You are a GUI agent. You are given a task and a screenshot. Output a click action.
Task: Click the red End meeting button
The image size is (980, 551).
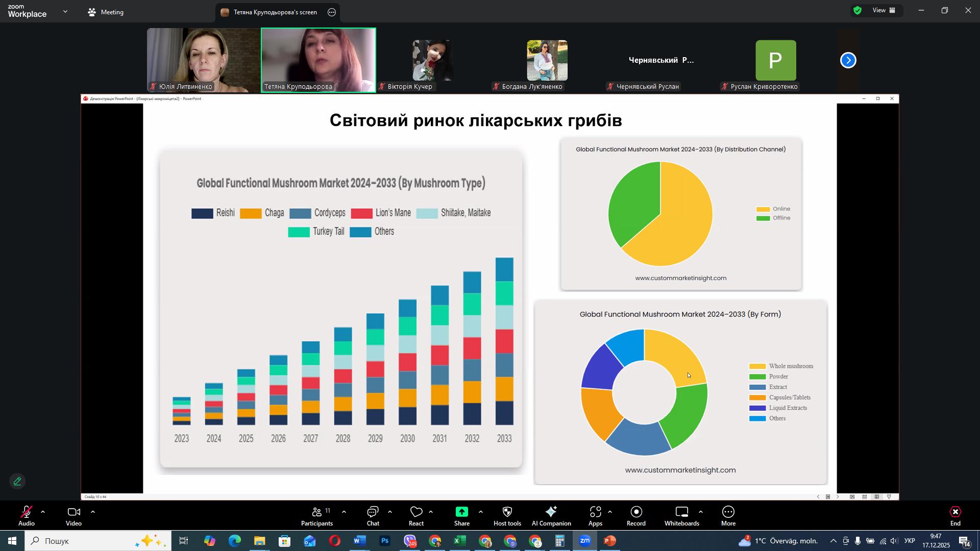[955, 512]
